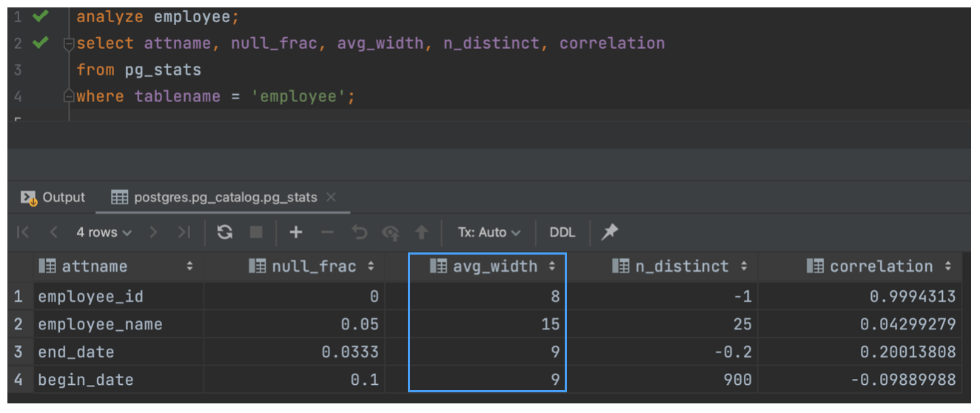Select the employee_id cell
The height and width of the screenshot is (413, 980).
118,297
